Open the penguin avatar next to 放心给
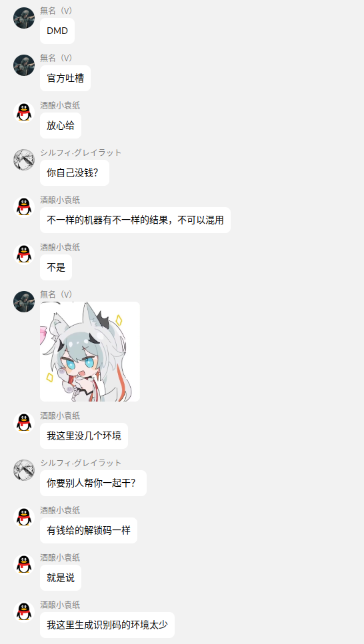This screenshot has width=364, height=644. pyautogui.click(x=24, y=113)
